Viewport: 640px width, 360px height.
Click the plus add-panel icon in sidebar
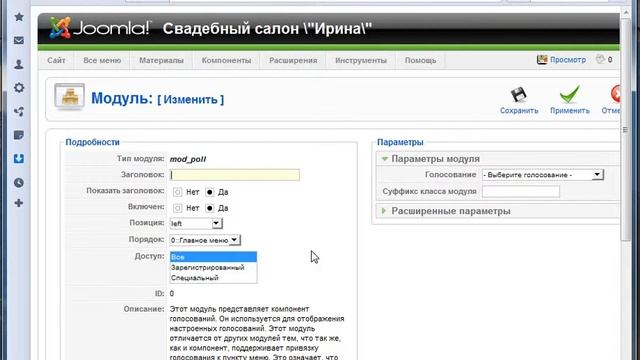tap(19, 203)
